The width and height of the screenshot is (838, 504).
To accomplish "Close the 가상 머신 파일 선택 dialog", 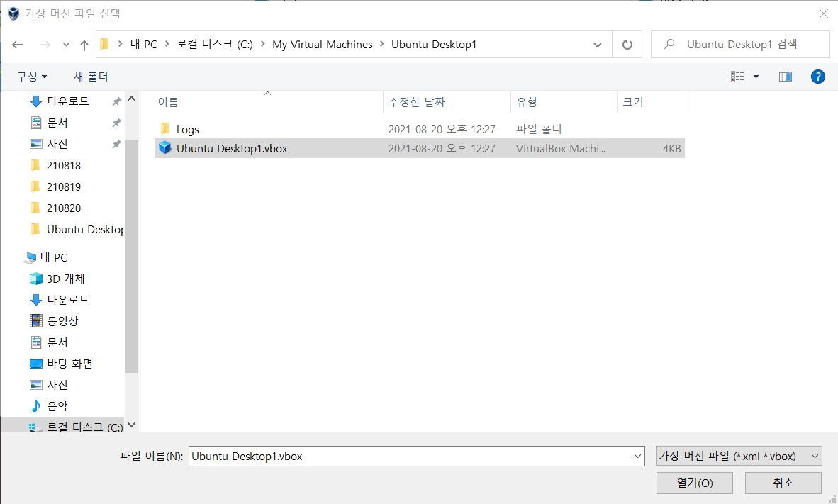I will [x=824, y=14].
